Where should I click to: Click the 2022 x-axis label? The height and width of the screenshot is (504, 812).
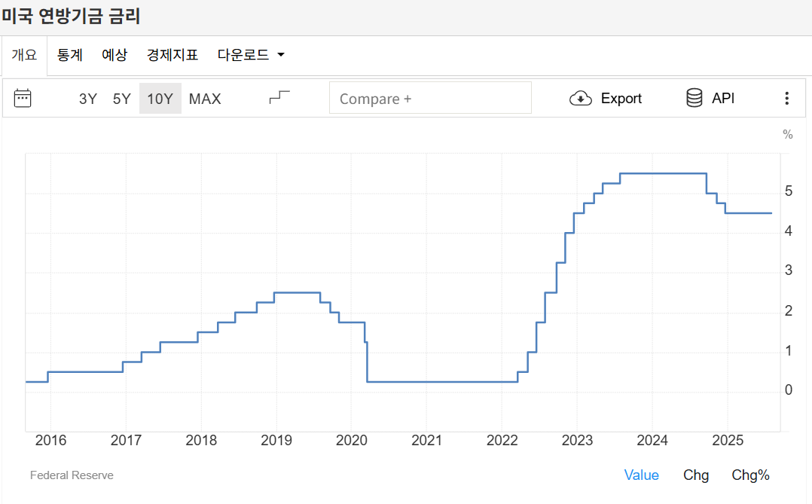pos(502,440)
